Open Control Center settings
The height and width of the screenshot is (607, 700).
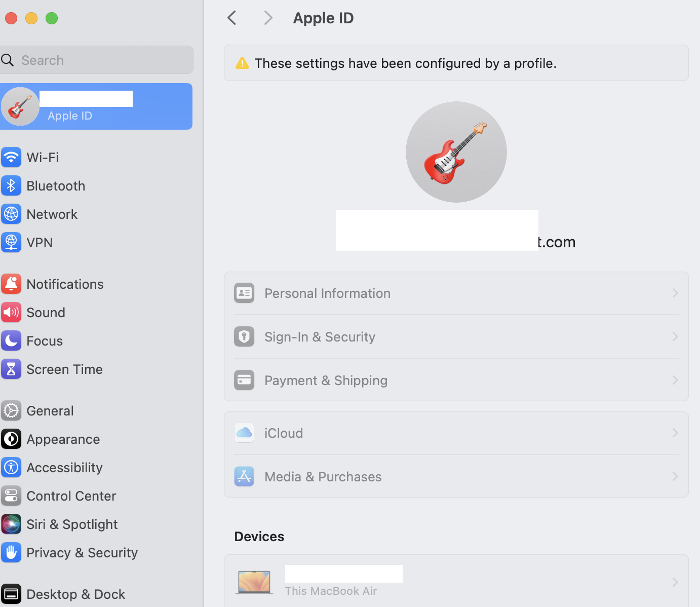pyautogui.click(x=71, y=496)
